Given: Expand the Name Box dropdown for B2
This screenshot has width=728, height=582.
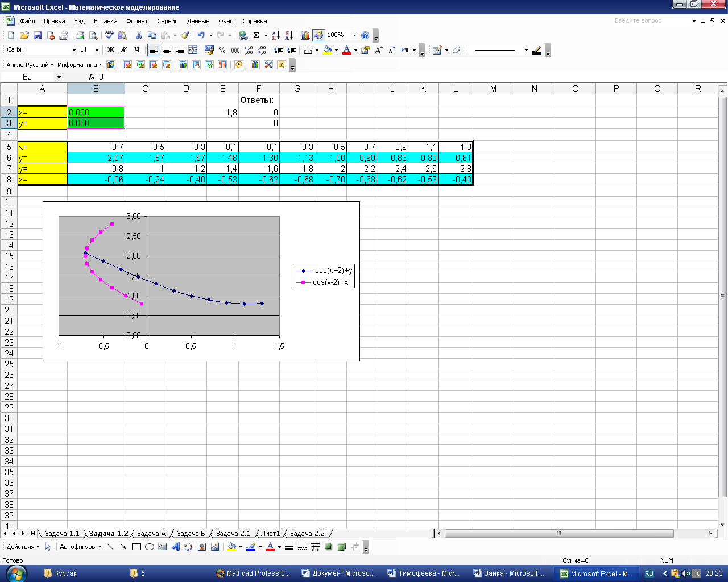Looking at the screenshot, I should tap(59, 77).
